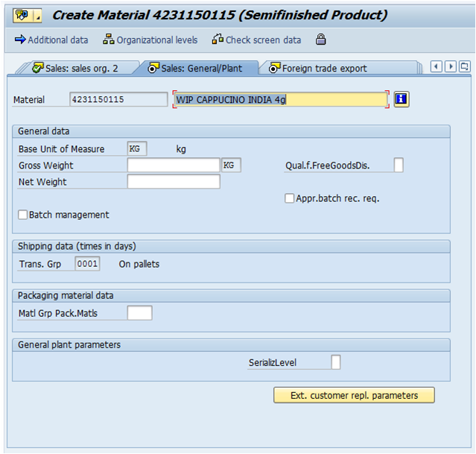Click Check screen data
The image size is (476, 454).
pyautogui.click(x=256, y=40)
